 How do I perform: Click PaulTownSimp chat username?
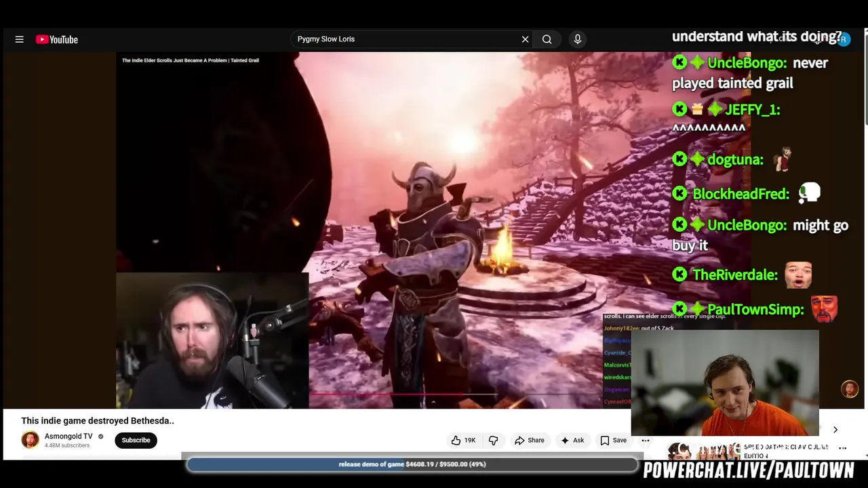755,310
